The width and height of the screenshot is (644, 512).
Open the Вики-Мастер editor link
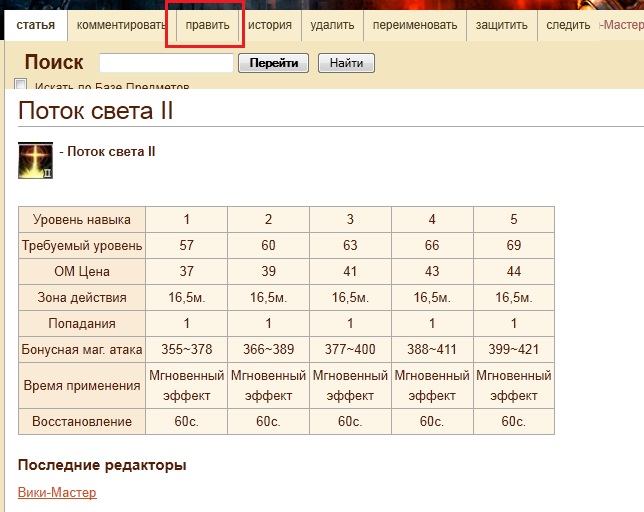(x=57, y=493)
